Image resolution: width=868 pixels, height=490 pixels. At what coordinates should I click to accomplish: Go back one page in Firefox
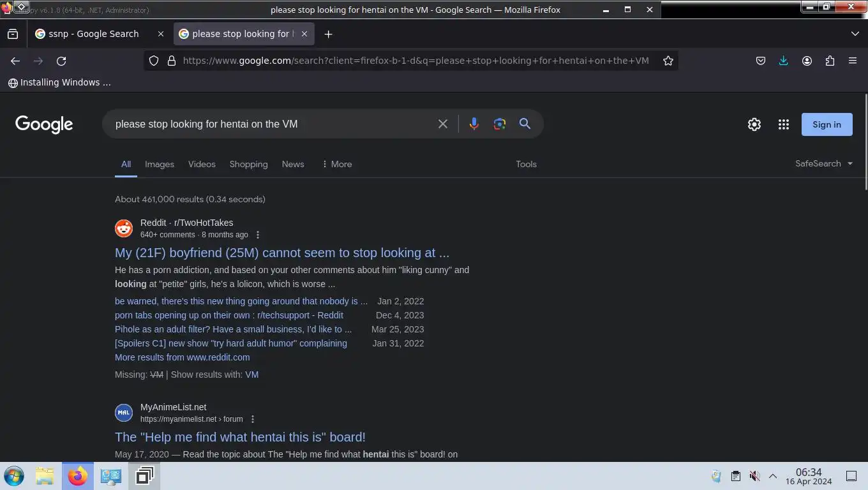15,61
